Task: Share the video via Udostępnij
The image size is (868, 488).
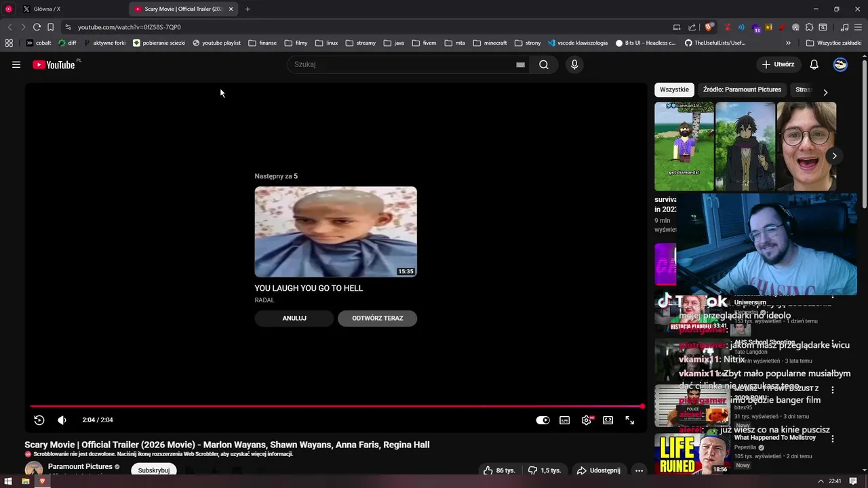Action: click(x=598, y=470)
